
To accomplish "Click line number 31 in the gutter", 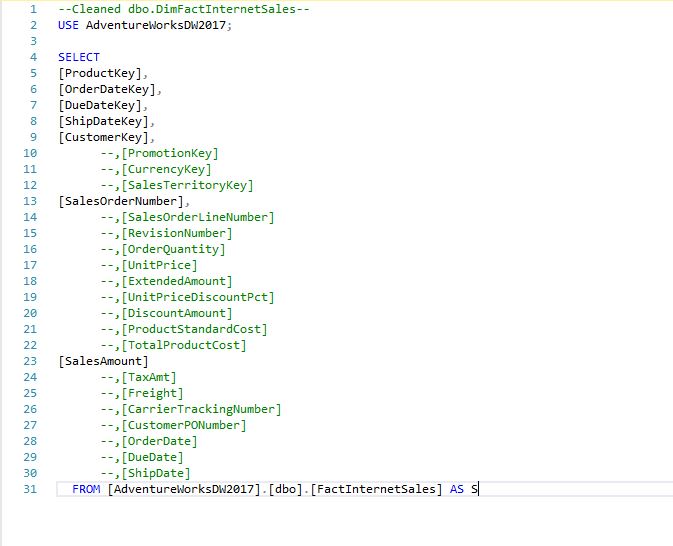I will click(30, 489).
